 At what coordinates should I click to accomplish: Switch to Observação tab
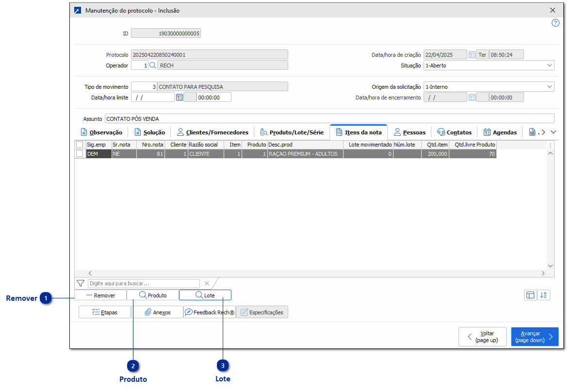101,132
